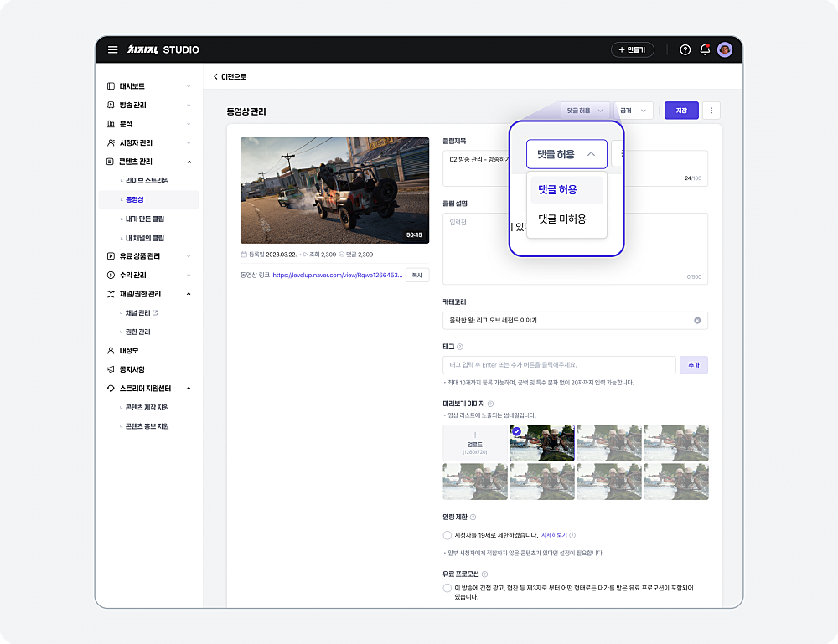The image size is (838, 644).
Task: Click the tag help question icon
Action: click(x=460, y=347)
